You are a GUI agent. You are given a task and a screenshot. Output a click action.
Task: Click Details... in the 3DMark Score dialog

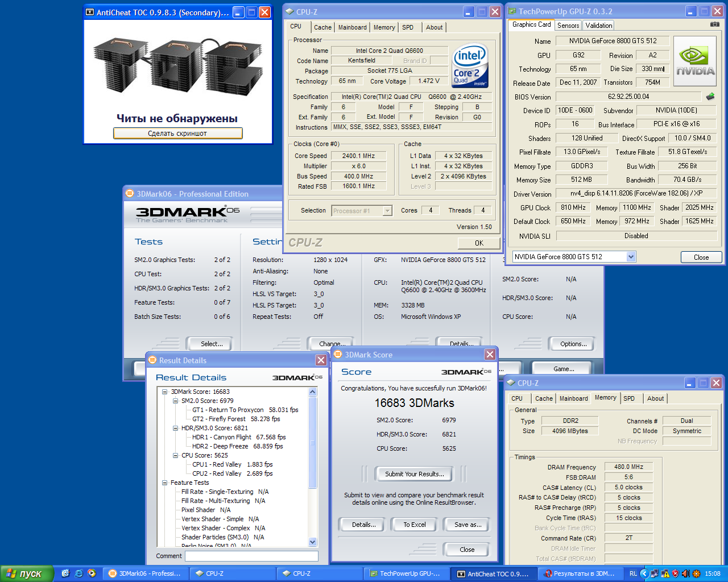tap(363, 525)
